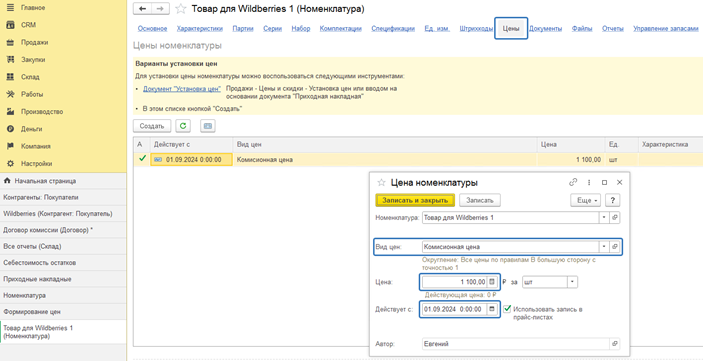This screenshot has width=703, height=361.
Task: Open Автор field item card icon
Action: [615, 344]
